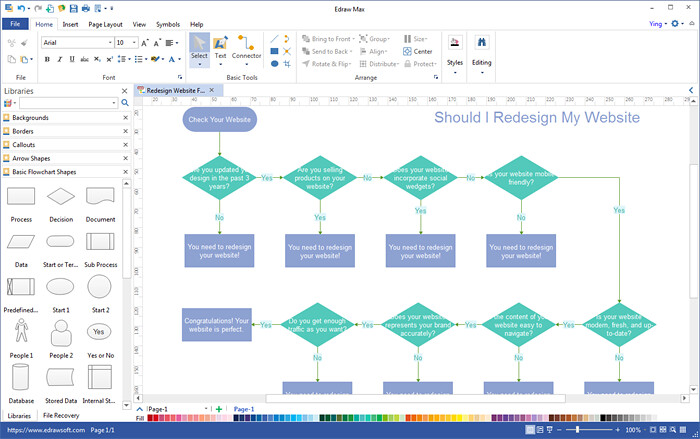The image size is (700, 439).
Task: Expand the font size dropdown
Action: click(x=135, y=43)
